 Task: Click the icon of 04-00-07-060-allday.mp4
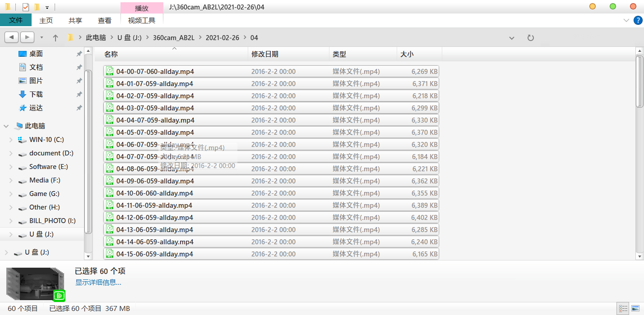110,71
